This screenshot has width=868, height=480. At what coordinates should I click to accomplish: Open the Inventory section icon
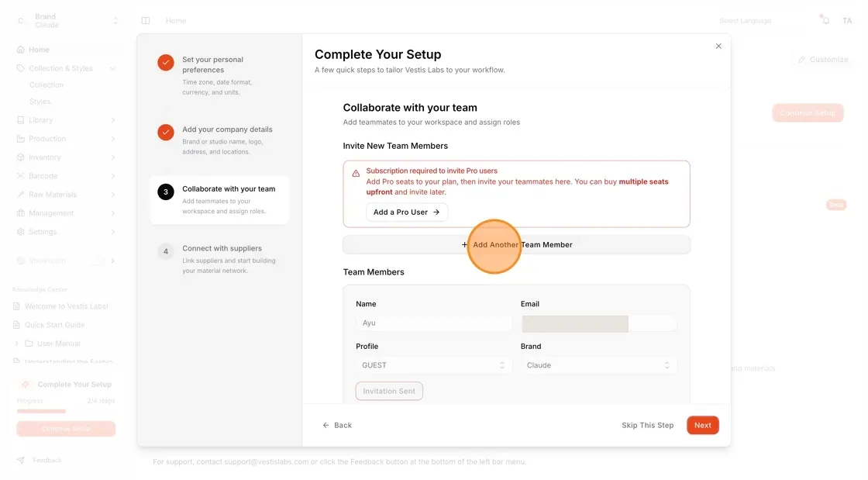pyautogui.click(x=20, y=157)
